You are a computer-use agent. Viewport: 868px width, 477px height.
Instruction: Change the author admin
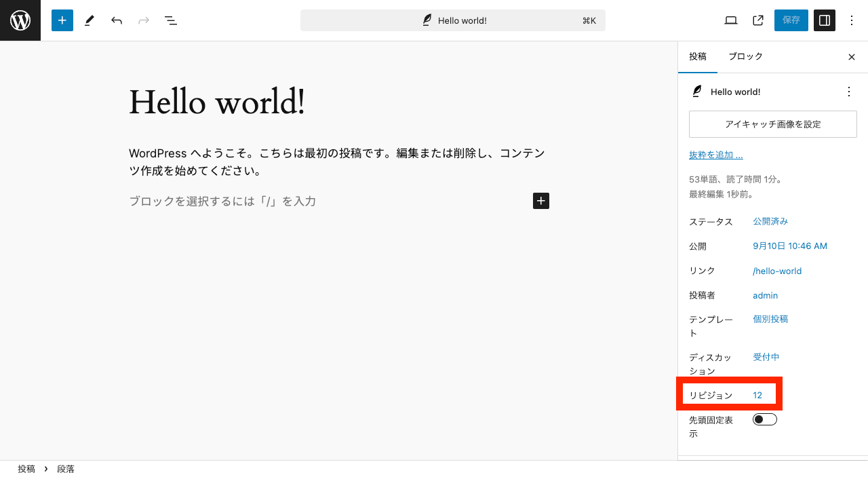[765, 295]
